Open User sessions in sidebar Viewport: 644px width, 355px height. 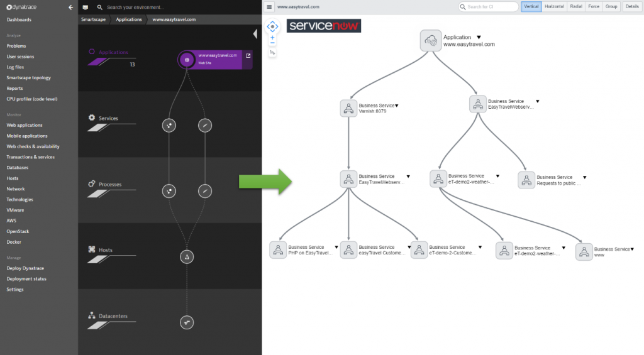coord(20,57)
